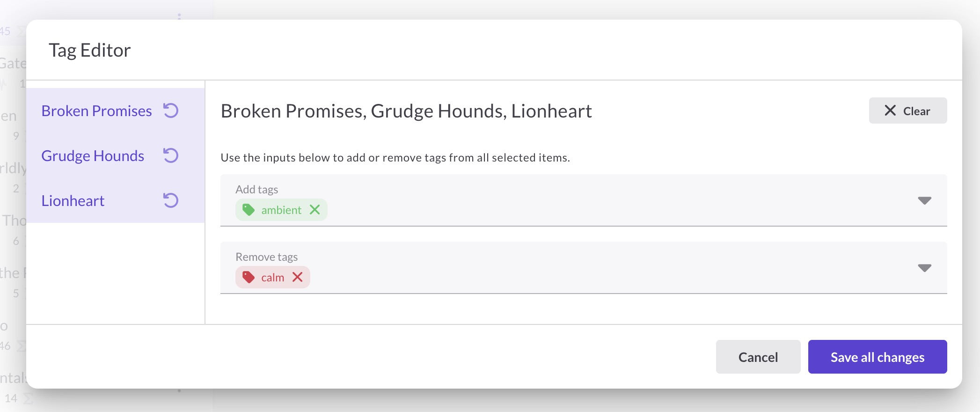The image size is (980, 412).
Task: Click the undo icon beside Lionheart
Action: [171, 200]
